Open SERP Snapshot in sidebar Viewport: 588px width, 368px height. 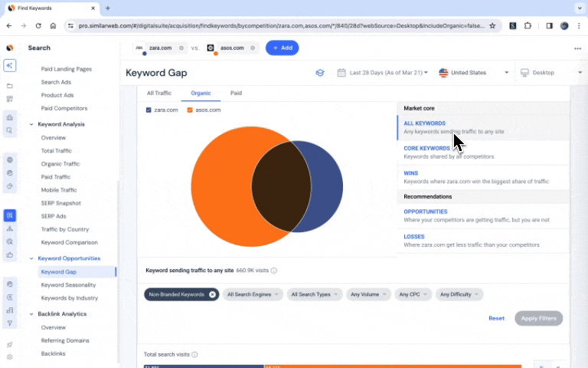60,203
